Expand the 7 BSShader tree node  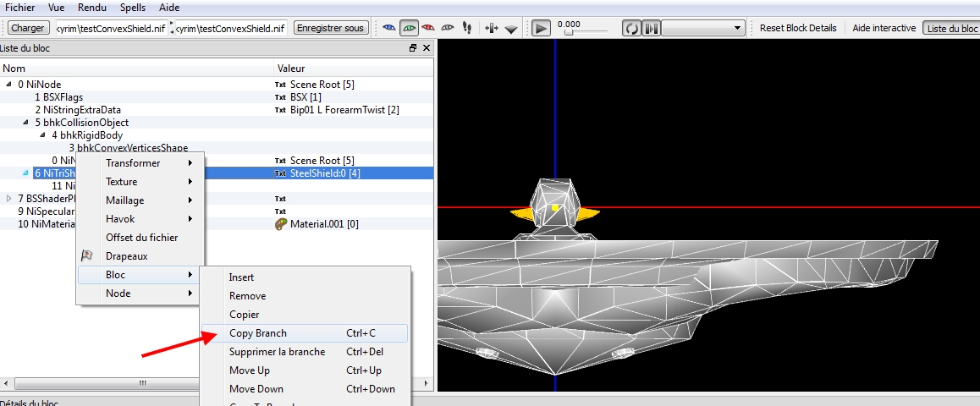(9, 199)
